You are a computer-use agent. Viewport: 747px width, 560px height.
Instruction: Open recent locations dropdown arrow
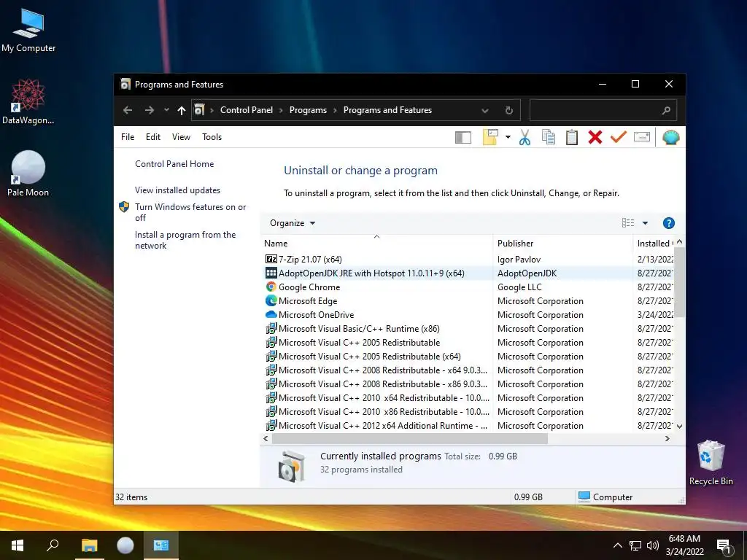pyautogui.click(x=166, y=110)
